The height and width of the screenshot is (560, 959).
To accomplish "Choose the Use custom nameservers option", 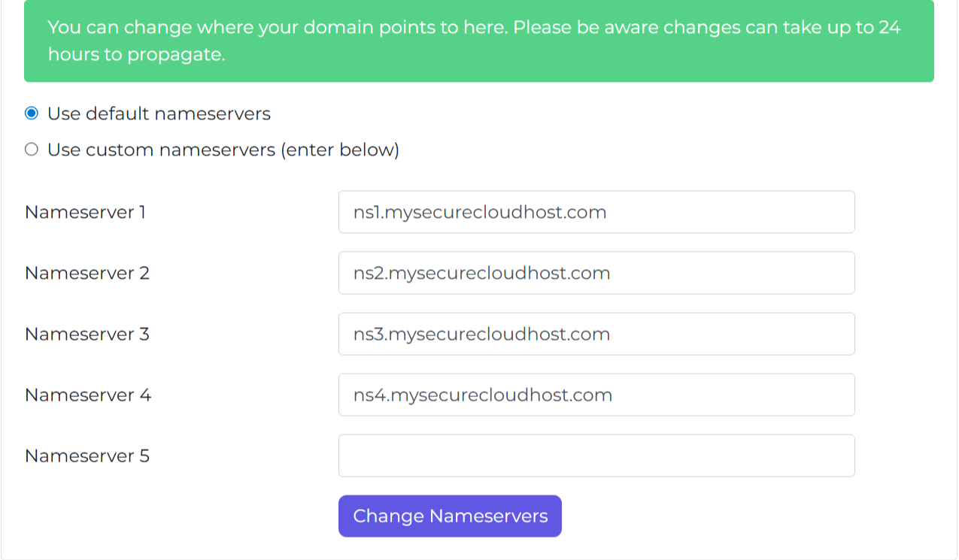I will coord(31,149).
